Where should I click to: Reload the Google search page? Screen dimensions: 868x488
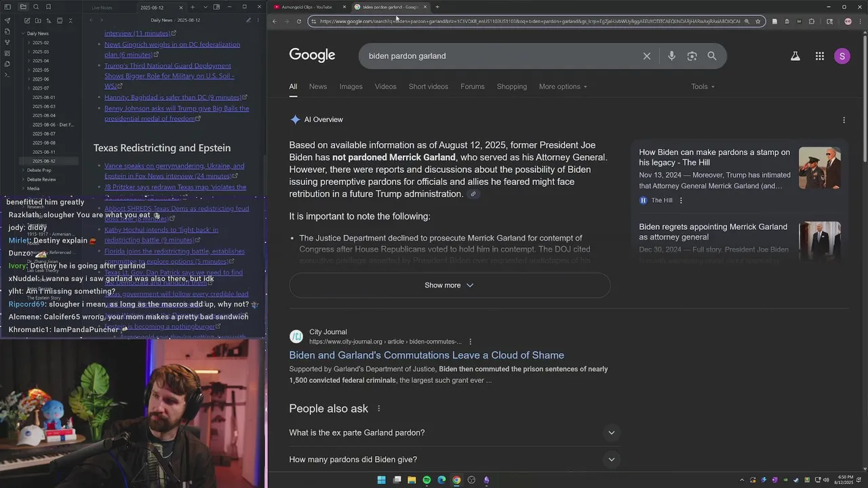[x=298, y=21]
